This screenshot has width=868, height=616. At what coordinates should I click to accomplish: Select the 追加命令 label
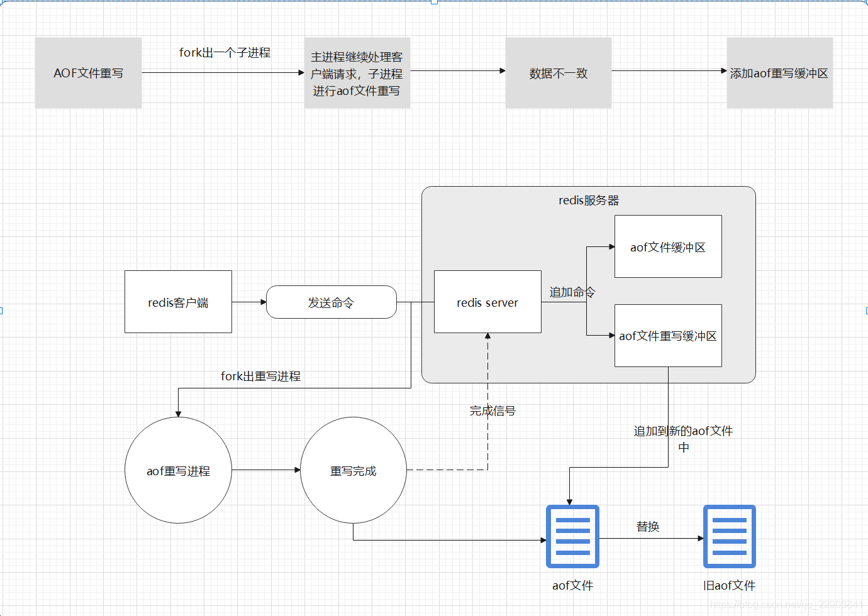coord(572,292)
